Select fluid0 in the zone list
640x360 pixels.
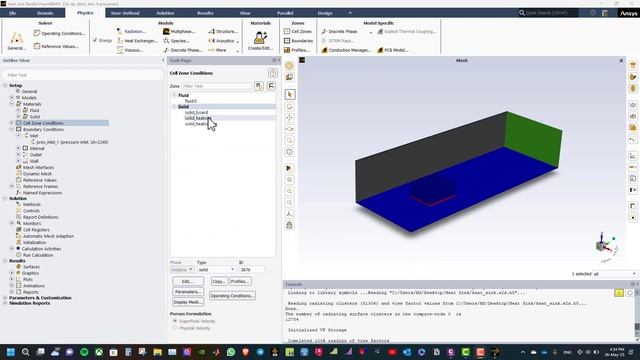191,101
